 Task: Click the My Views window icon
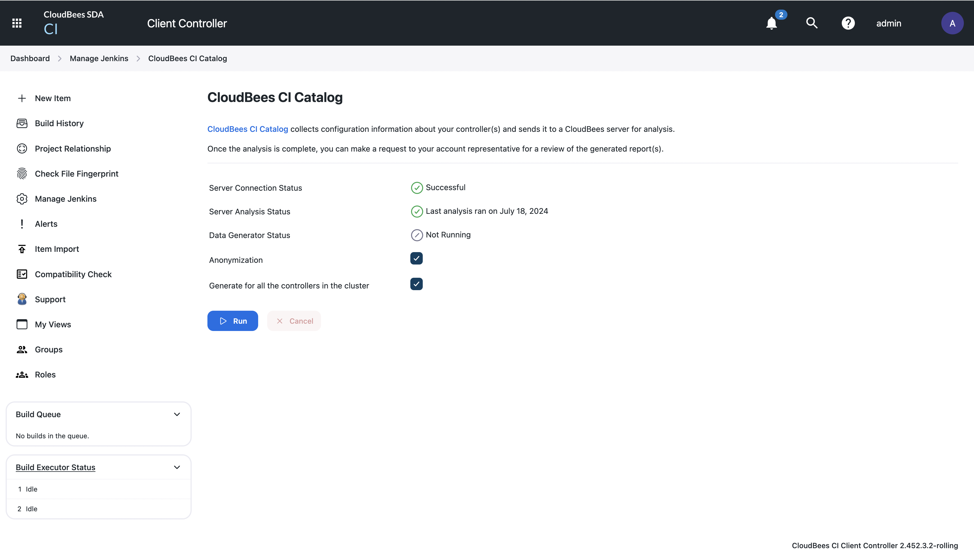[22, 324]
